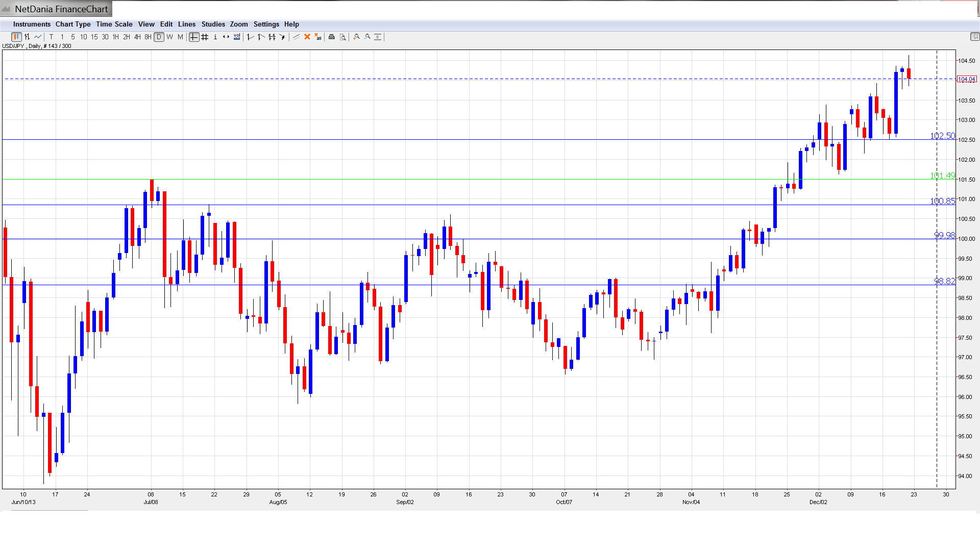Viewport: 980px width, 551px height.
Task: Switch to the line chart icon
Action: 38,37
